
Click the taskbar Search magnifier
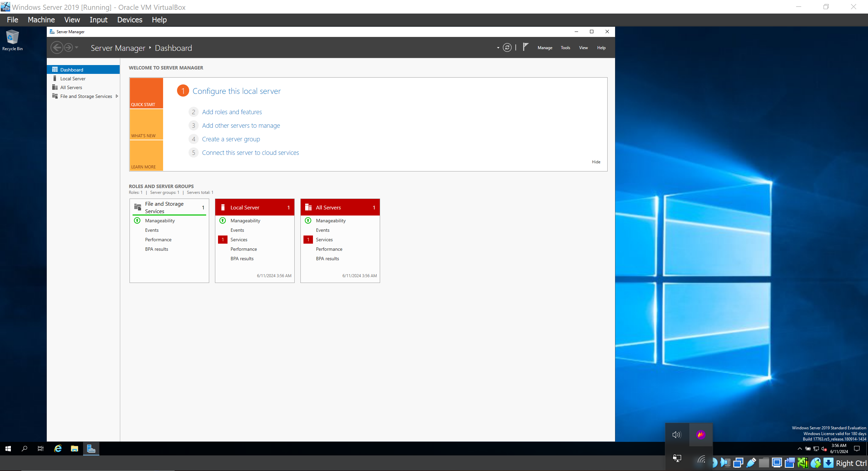[24, 449]
